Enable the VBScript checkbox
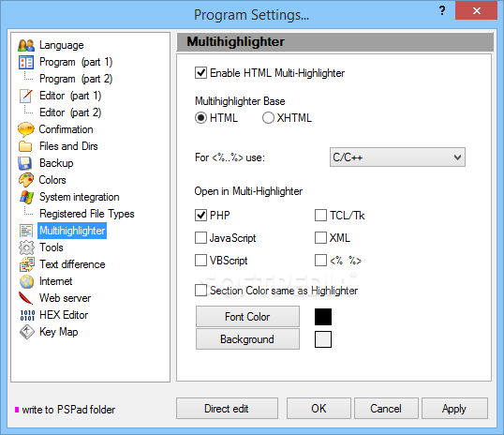 click(x=200, y=261)
